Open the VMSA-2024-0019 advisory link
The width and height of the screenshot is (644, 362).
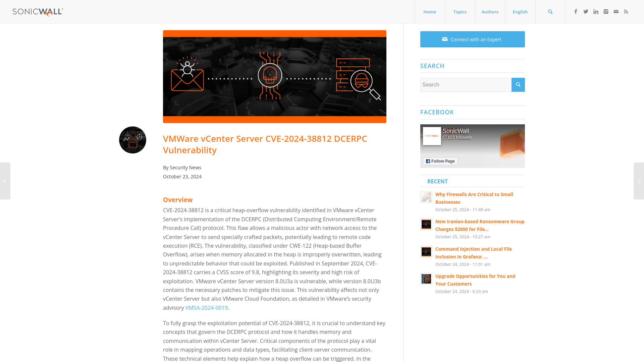206,308
